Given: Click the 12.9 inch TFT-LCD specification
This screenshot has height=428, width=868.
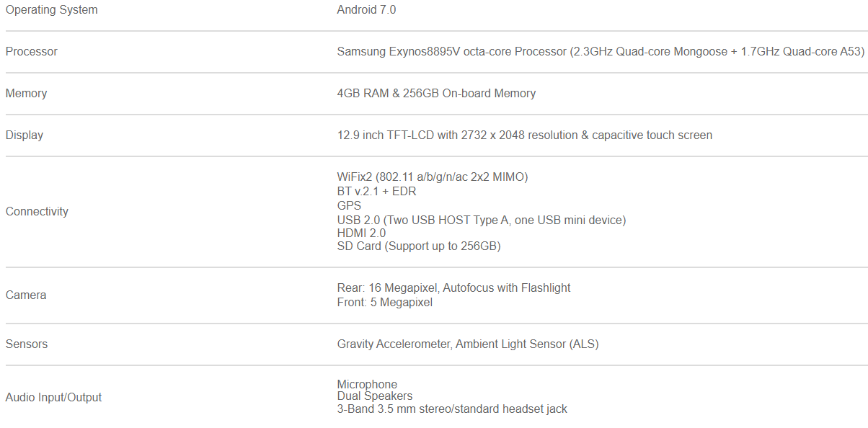Looking at the screenshot, I should click(x=525, y=135).
